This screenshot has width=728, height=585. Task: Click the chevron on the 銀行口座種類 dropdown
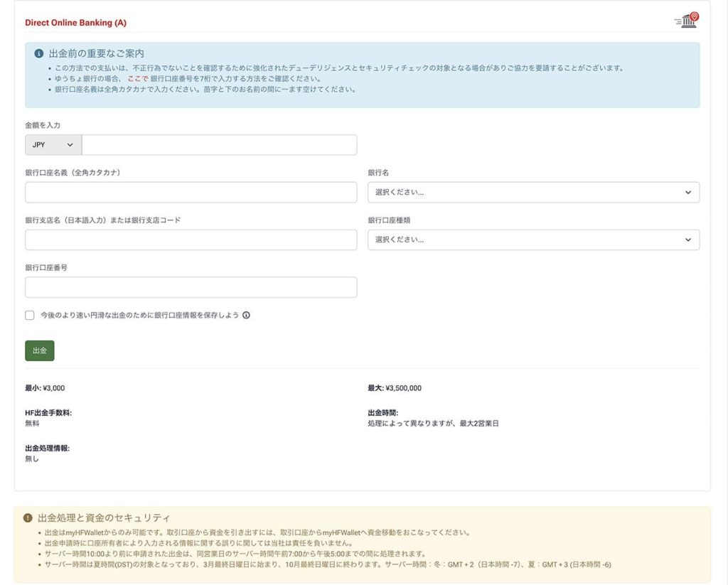coord(687,240)
